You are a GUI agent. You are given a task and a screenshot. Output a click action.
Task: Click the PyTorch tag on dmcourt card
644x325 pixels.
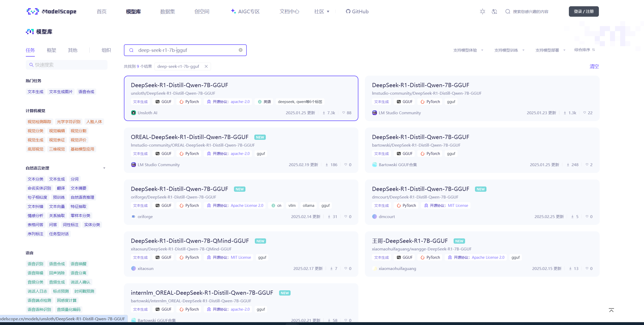pos(406,206)
